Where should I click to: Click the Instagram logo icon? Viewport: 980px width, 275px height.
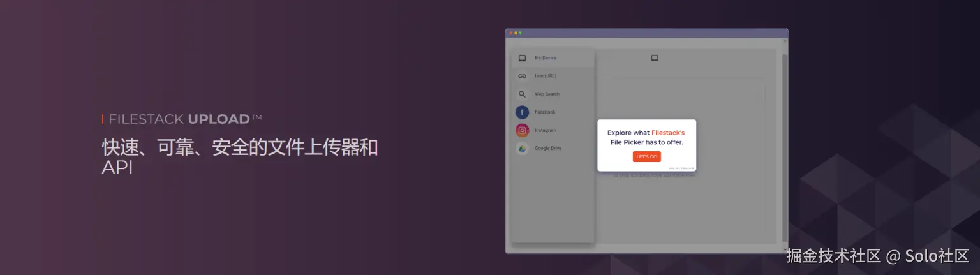(522, 130)
